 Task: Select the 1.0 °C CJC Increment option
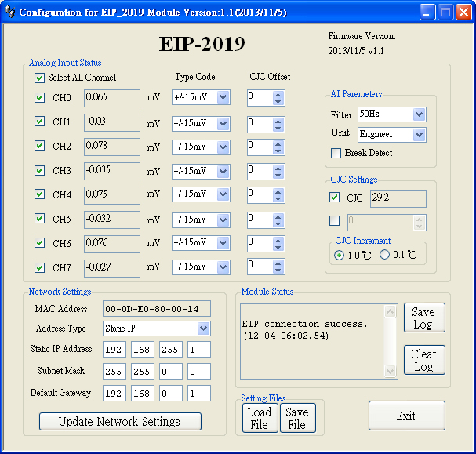coord(339,255)
